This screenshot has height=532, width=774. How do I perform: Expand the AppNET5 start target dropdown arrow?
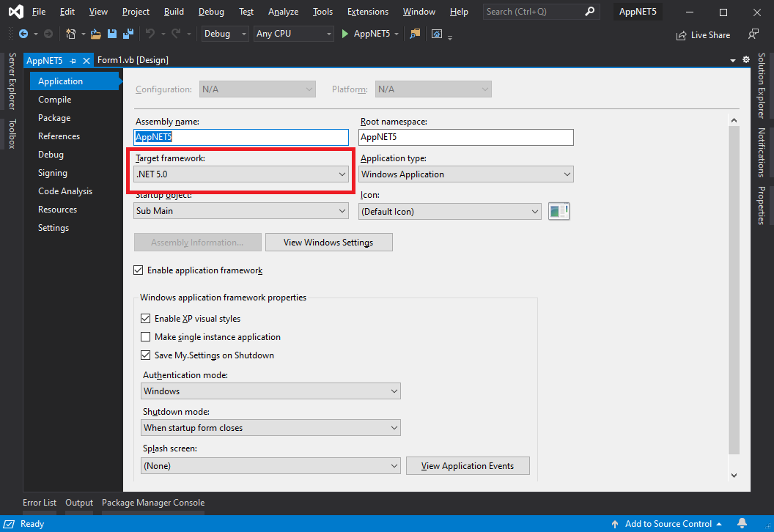(x=397, y=34)
